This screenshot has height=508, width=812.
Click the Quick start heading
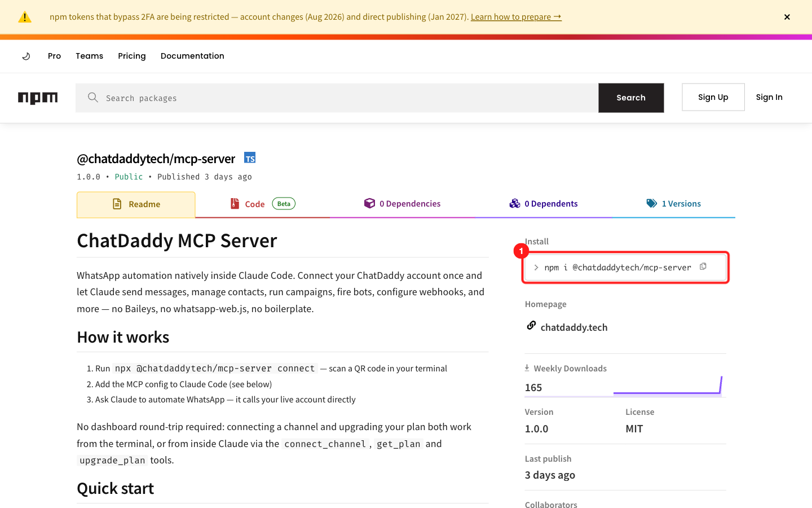click(116, 489)
